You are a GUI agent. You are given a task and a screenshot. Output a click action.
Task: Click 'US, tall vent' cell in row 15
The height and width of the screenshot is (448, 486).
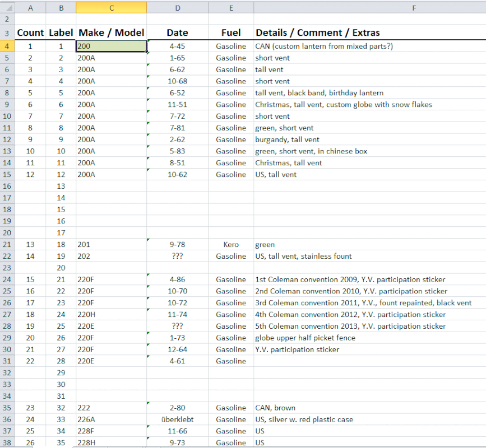370,175
